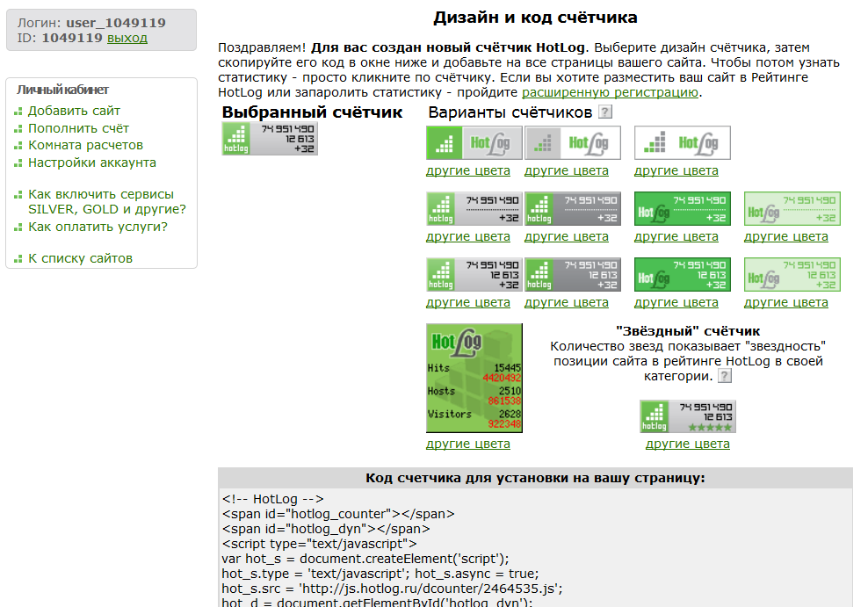Open Как оплатить услуги? link

98,227
